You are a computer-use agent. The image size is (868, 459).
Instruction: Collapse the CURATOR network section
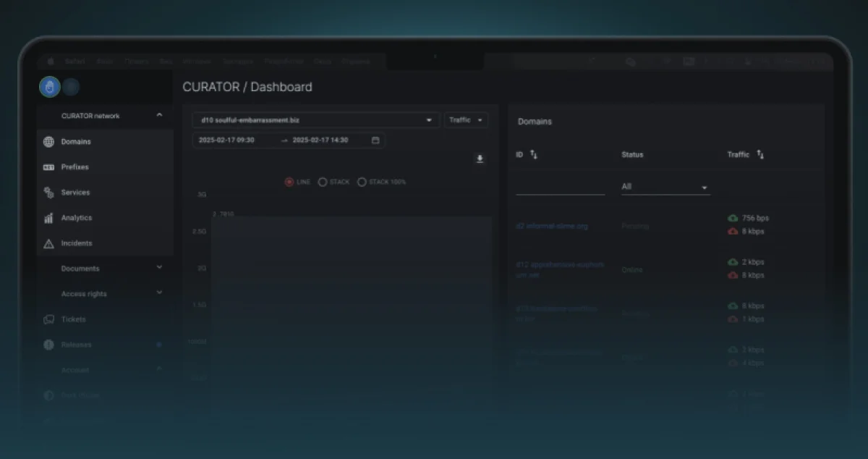point(159,115)
